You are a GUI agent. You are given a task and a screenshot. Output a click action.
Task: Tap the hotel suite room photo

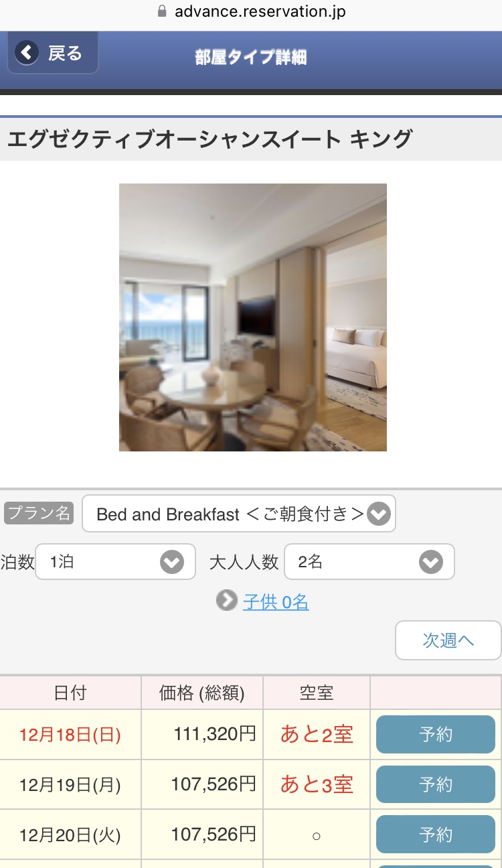[253, 317]
